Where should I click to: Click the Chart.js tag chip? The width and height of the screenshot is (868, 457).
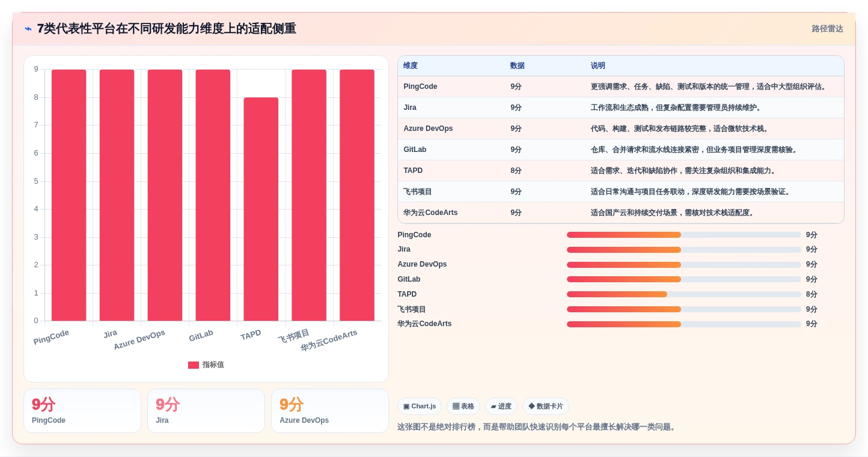(x=420, y=407)
